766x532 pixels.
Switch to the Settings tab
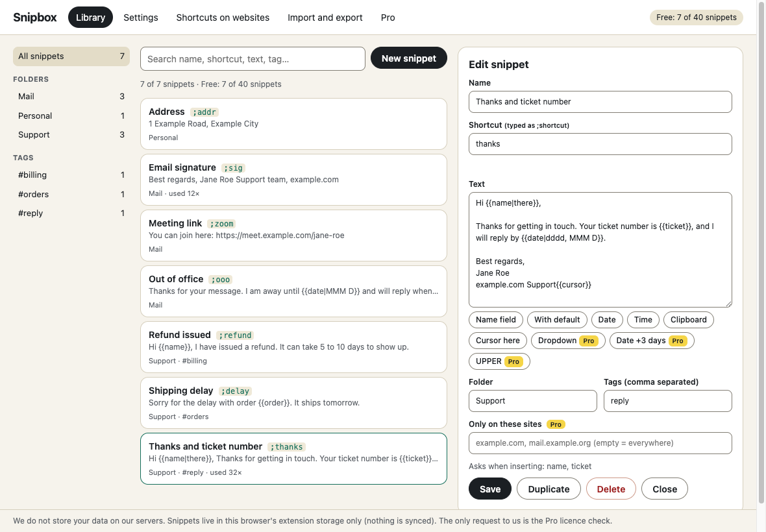click(141, 18)
